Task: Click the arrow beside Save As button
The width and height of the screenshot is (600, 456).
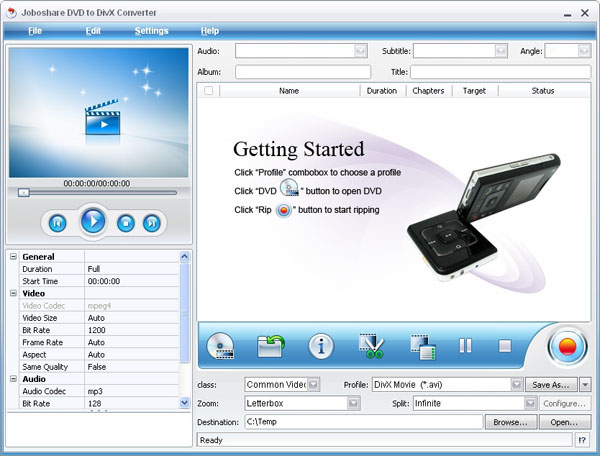Action: click(585, 384)
